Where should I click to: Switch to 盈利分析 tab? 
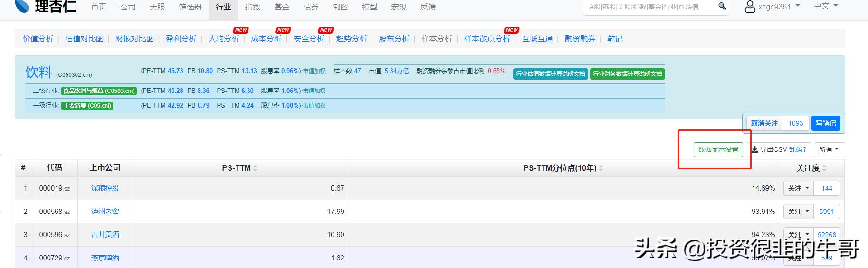tap(181, 39)
